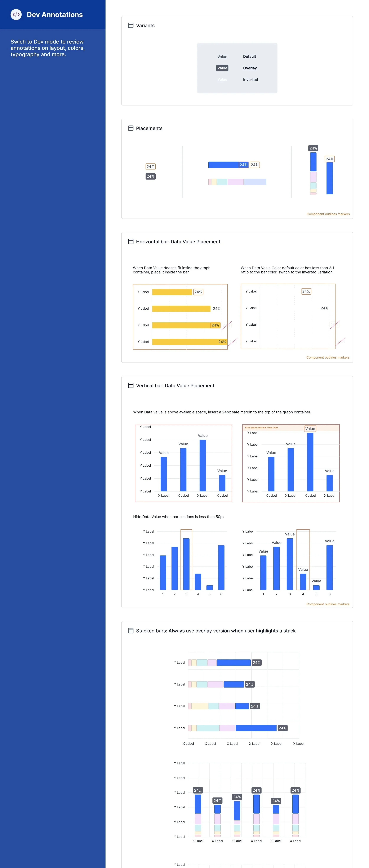Viewport: 369px width, 868px height.
Task: Click the layout icon beside Vertical bar heading
Action: click(x=131, y=385)
